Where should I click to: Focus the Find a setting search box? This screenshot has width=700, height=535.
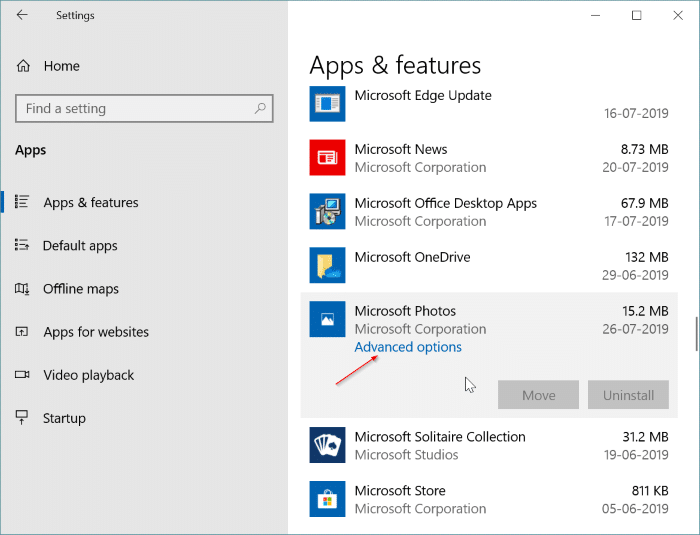tap(144, 108)
